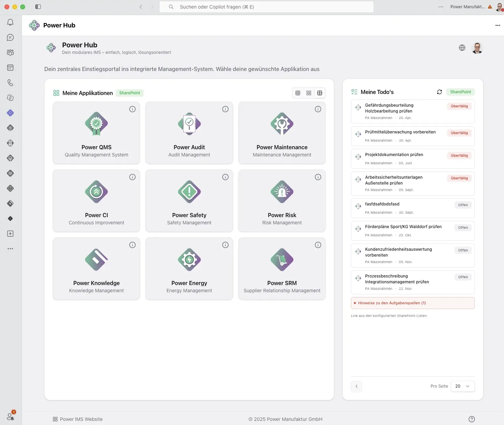Open todo 'fasfdsafdsdsfasd'
Screen dimensions: 504x425
coord(413,208)
